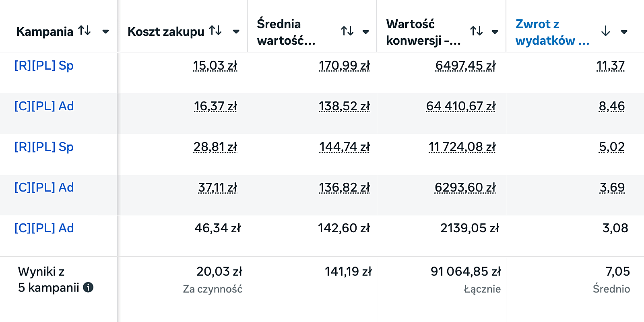This screenshot has height=322, width=644.
Task: Open Kampania column dropdown menu
Action: tap(106, 31)
